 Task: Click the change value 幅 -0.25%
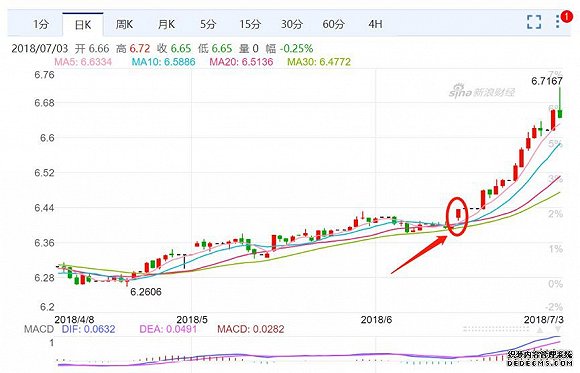290,48
